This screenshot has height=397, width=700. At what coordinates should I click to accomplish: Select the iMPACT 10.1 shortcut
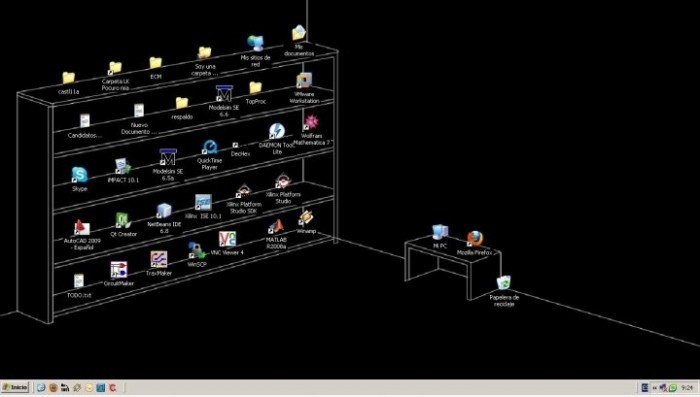coord(122,167)
